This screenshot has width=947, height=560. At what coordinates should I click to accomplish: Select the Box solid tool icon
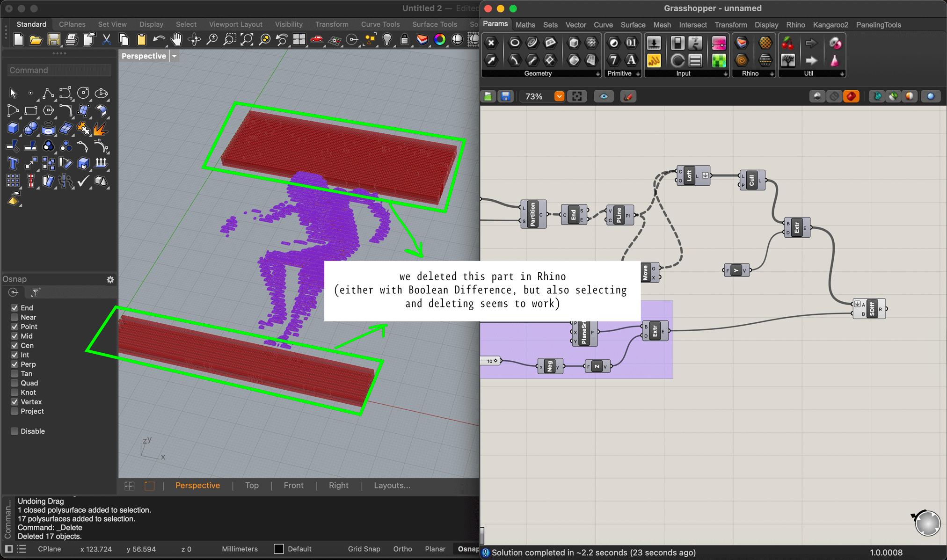point(13,128)
